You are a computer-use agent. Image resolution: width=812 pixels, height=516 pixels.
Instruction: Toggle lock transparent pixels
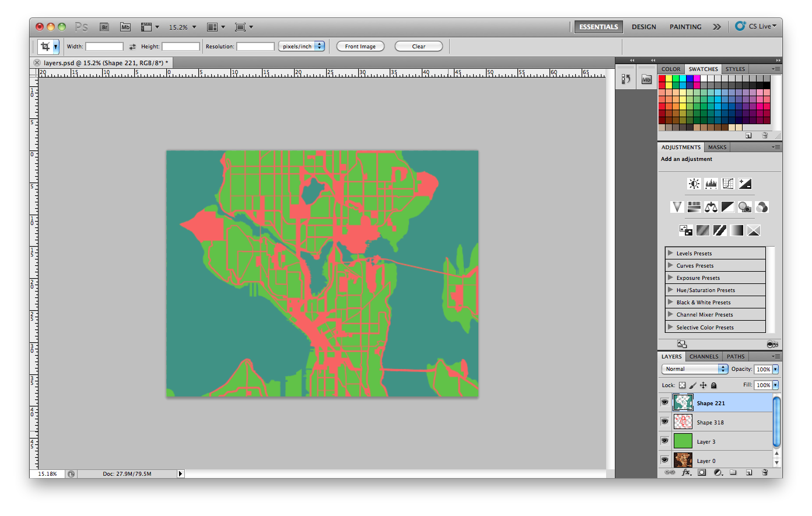[682, 385]
